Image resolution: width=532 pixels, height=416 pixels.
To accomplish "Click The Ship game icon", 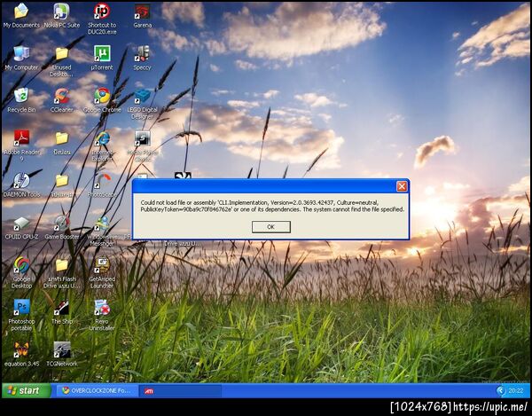I will (62, 311).
